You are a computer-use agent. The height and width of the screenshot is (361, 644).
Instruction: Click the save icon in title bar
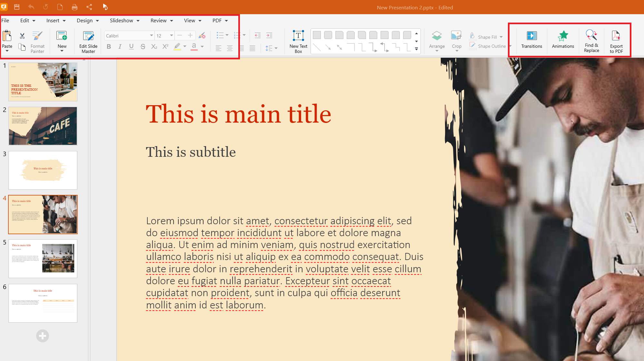(x=17, y=7)
